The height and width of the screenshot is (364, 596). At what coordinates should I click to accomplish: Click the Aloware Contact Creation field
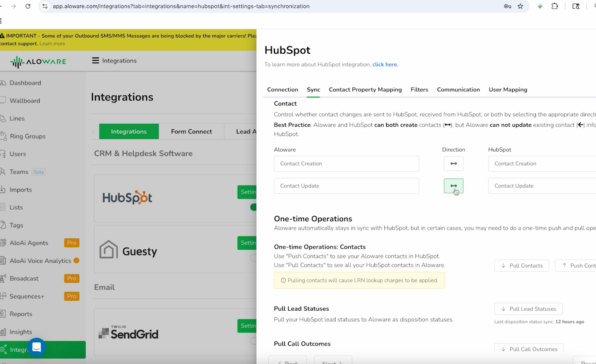click(346, 164)
